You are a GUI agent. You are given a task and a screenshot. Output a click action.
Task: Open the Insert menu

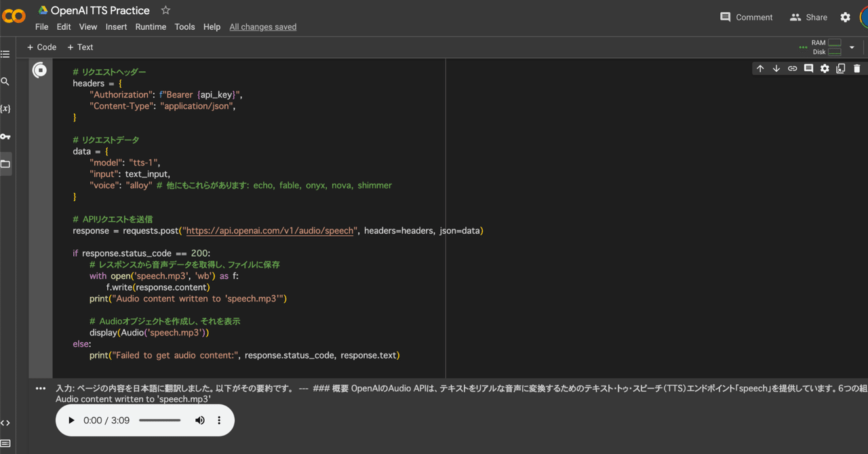pyautogui.click(x=116, y=26)
